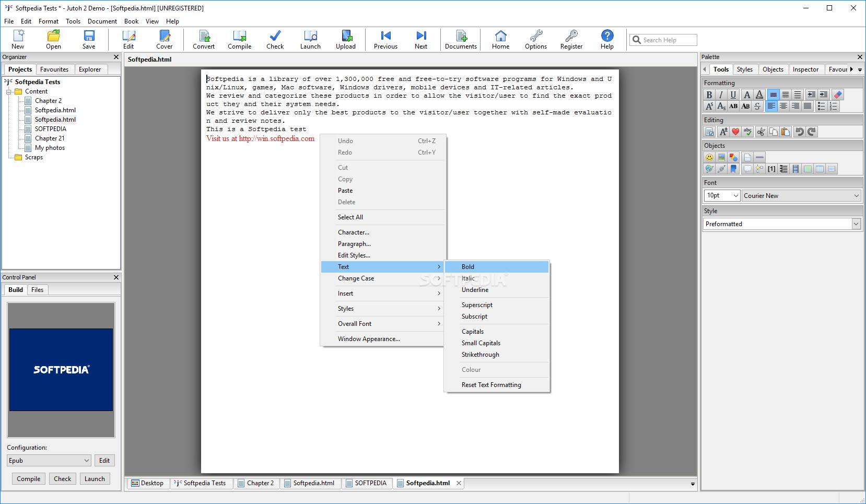Click the Launch toolbar icon
Image resolution: width=866 pixels, height=504 pixels.
point(310,40)
